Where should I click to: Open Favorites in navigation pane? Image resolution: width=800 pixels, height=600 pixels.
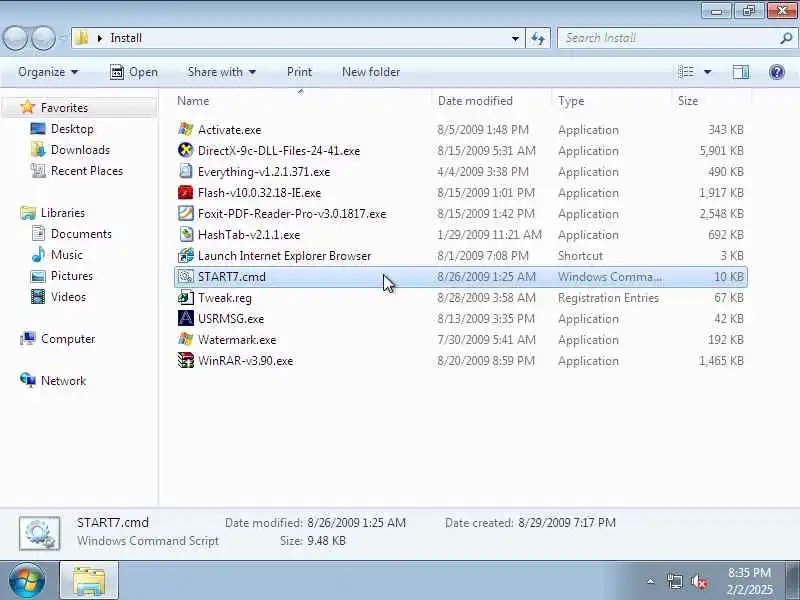point(64,108)
